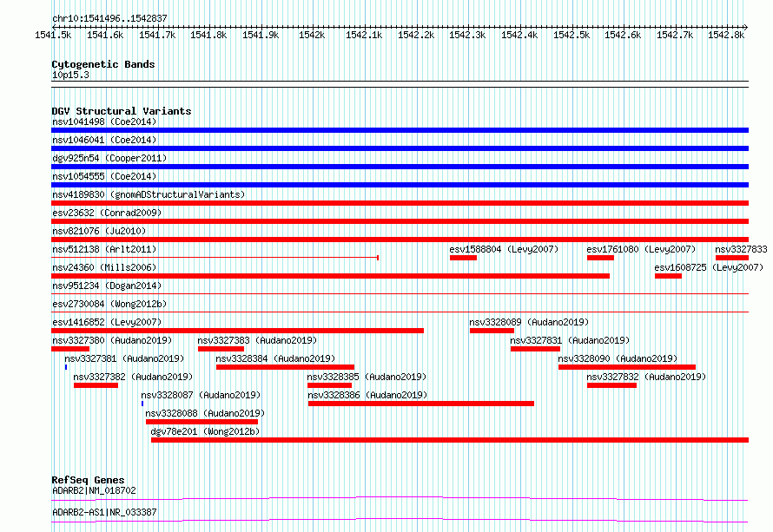Click the red bar under nsv3328386
The height and width of the screenshot is (532, 773).
[421, 404]
